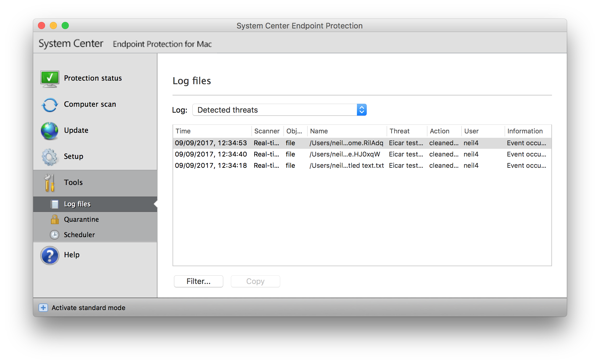This screenshot has width=600, height=364.
Task: Click the blue Help question mark icon
Action: coord(50,255)
